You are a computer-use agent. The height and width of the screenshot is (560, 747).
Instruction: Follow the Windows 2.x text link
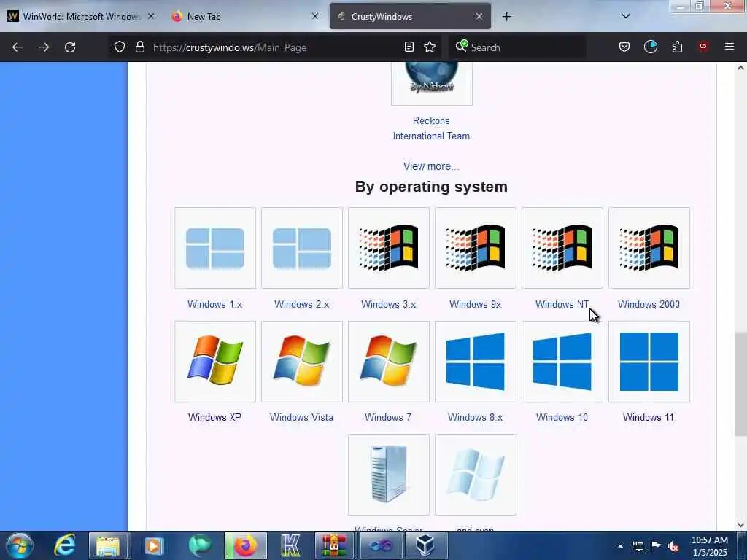click(301, 304)
